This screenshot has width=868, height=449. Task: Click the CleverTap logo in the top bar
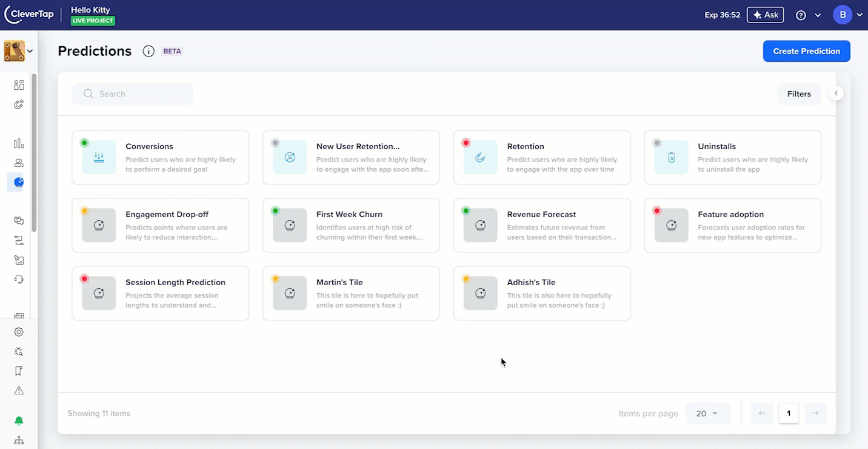click(28, 14)
